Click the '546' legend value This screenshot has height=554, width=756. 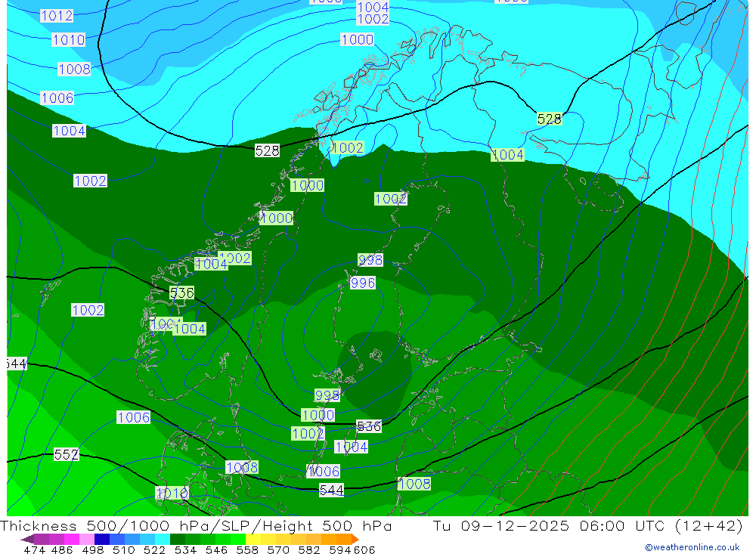216,549
